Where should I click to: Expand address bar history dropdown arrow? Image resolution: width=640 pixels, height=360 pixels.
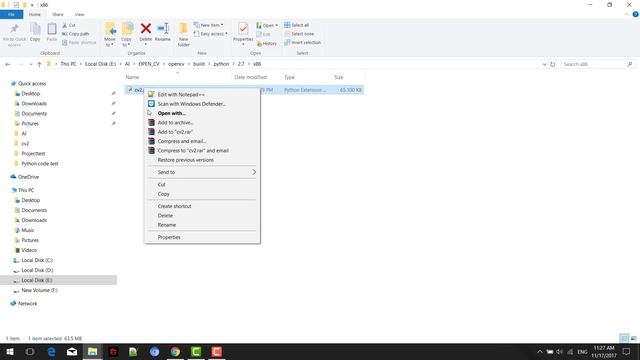tap(544, 64)
